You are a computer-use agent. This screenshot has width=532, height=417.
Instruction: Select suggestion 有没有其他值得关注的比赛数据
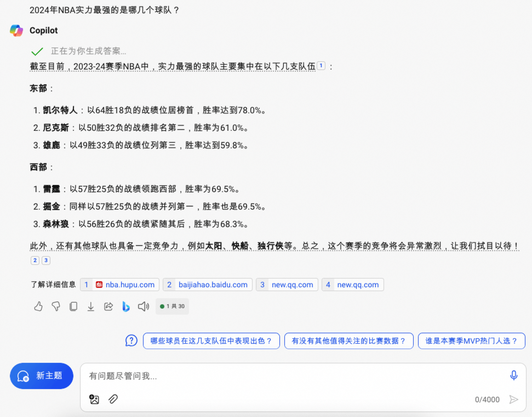[348, 341]
